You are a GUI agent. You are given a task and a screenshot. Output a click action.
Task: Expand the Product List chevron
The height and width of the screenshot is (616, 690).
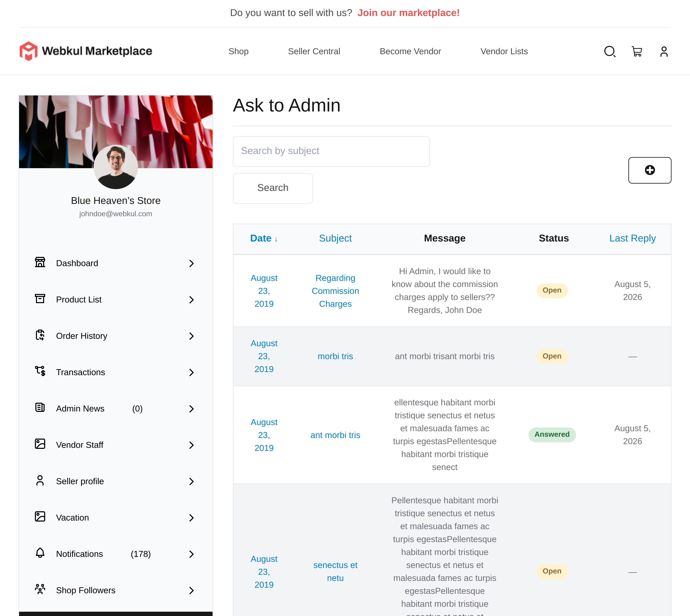point(191,300)
